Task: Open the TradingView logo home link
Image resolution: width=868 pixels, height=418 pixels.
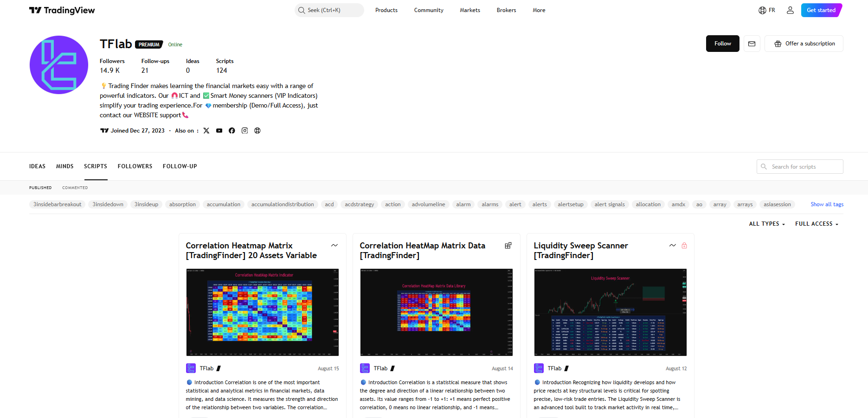Action: click(x=62, y=10)
